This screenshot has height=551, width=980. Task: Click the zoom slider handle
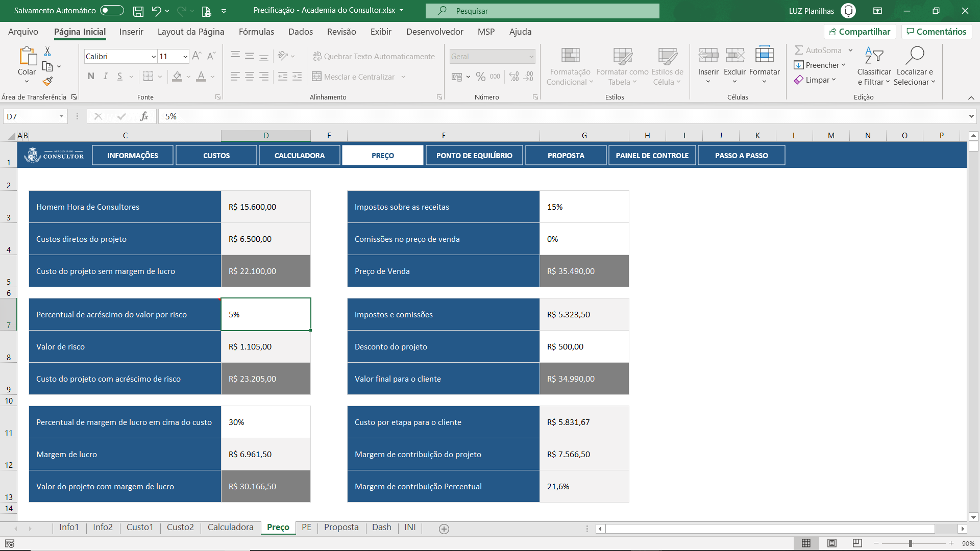point(911,543)
